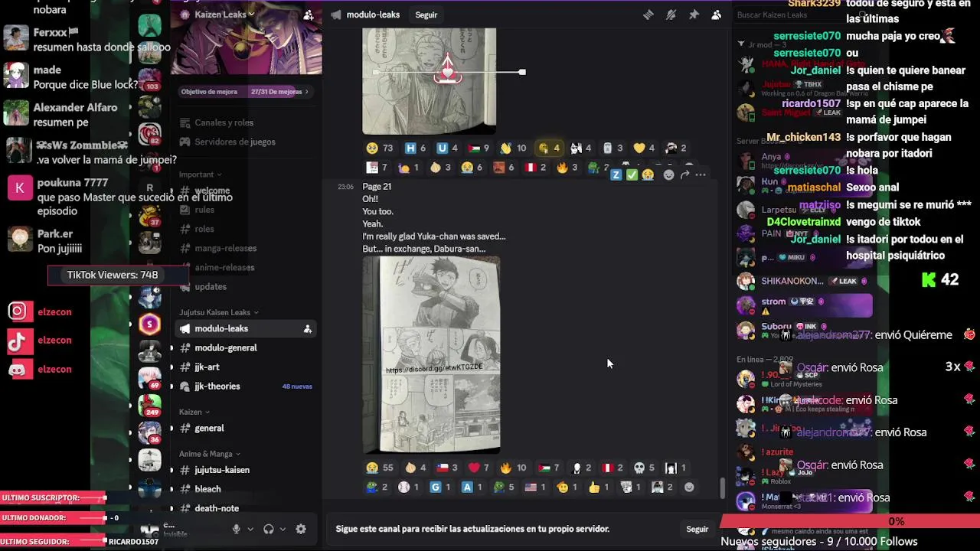This screenshot has height=551, width=980.
Task: Click the G letter reaction
Action: coord(439,487)
